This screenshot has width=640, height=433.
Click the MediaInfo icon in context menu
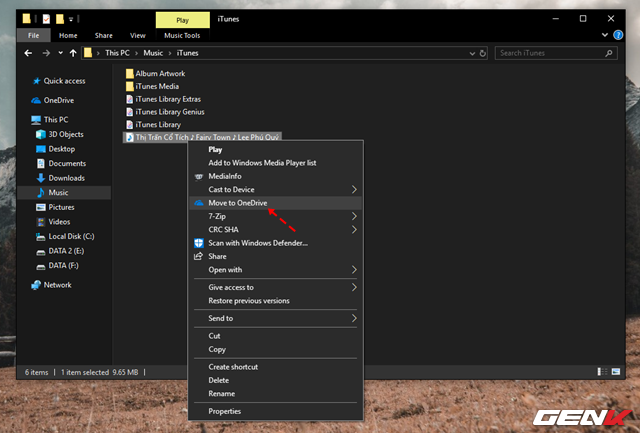198,176
